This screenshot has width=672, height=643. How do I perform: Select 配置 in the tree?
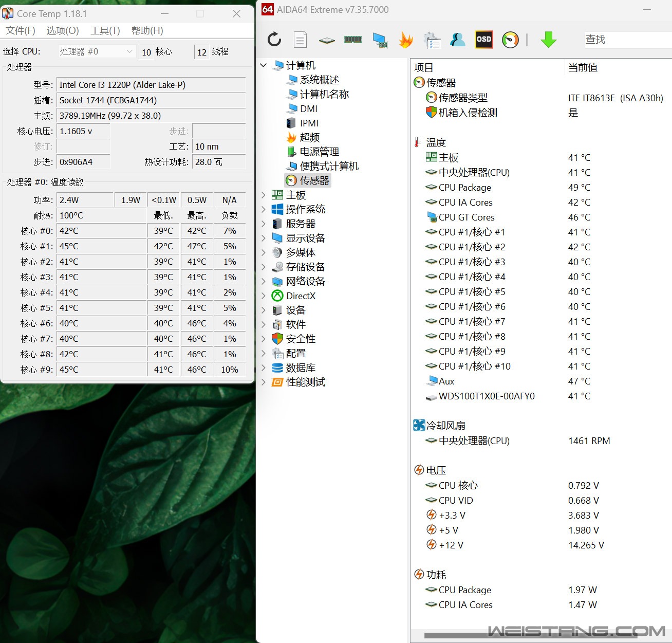[295, 353]
